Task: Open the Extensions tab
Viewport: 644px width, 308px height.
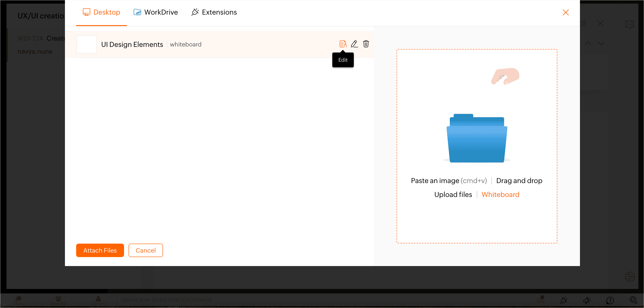Action: [x=214, y=12]
